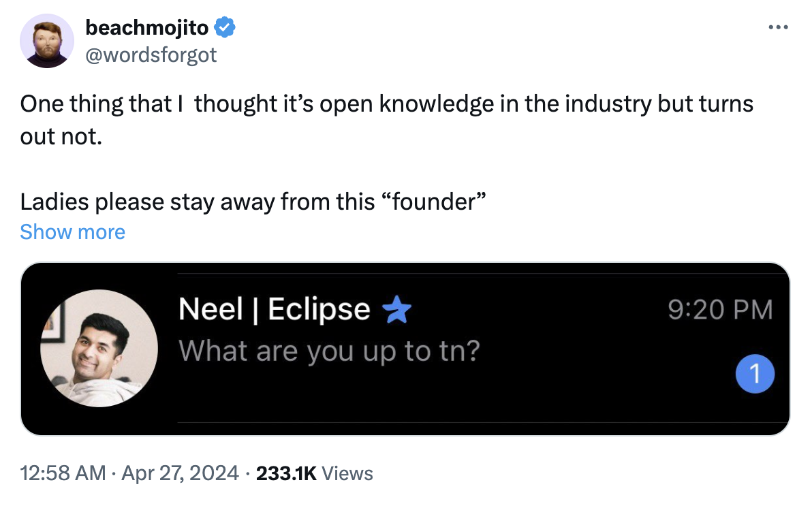Click the blue star next to Neel | Eclipse
This screenshot has width=812, height=508.
click(398, 311)
